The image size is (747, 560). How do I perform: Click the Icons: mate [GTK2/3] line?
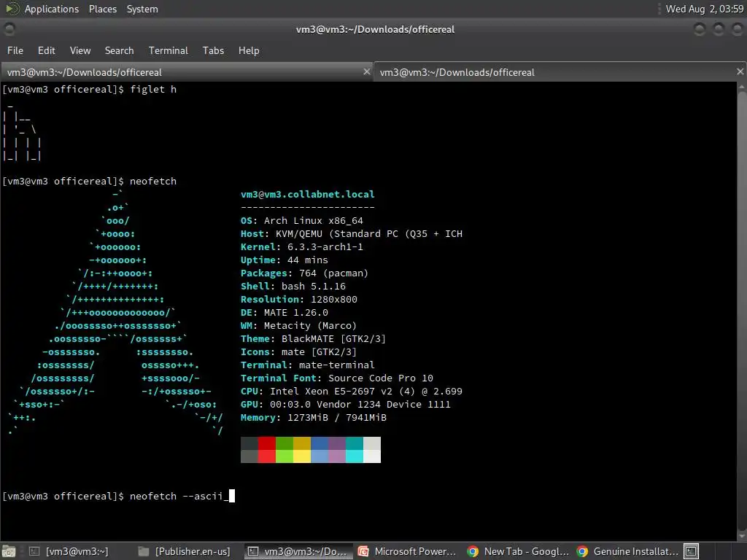pos(298,352)
